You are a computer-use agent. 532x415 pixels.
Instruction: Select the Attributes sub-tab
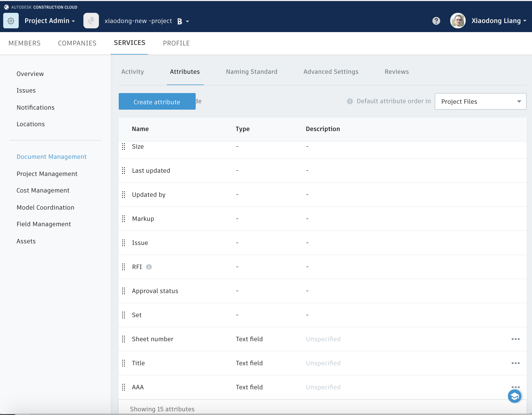pos(185,72)
